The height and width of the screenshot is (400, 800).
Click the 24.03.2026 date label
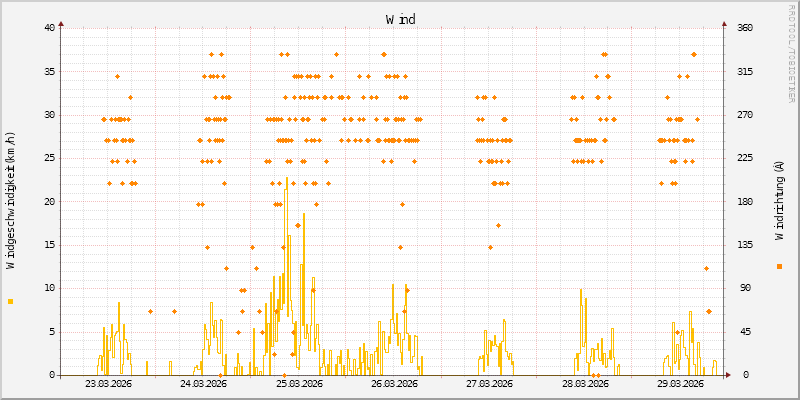(203, 383)
